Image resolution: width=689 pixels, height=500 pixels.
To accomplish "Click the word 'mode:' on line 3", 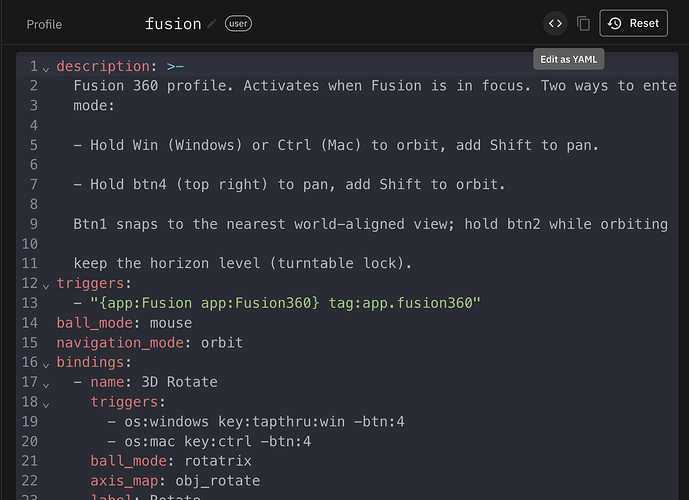I will (x=94, y=105).
